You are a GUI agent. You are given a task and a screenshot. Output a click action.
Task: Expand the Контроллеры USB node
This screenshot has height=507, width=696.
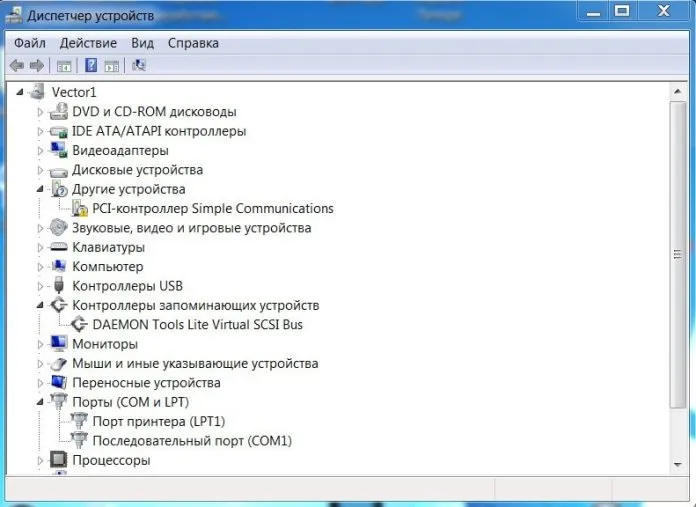click(x=40, y=286)
